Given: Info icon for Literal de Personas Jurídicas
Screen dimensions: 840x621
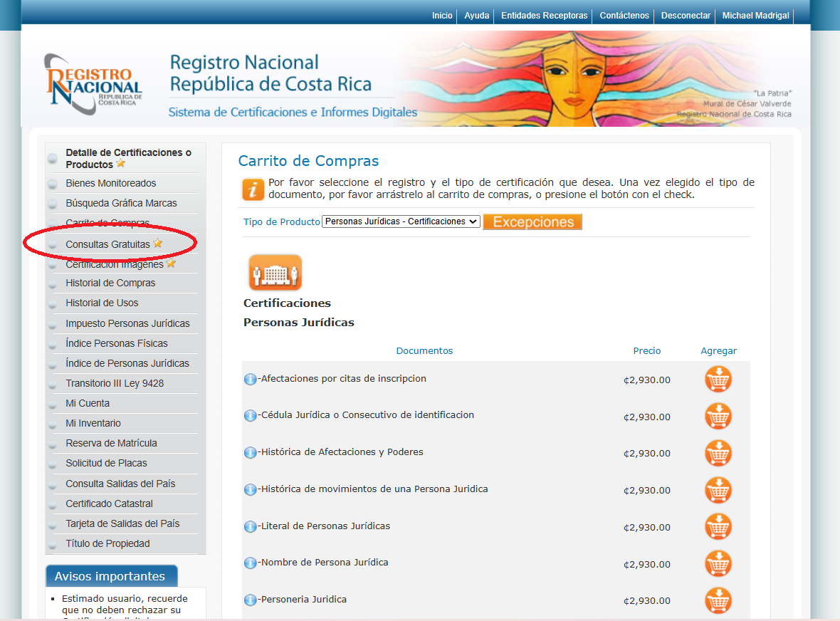Looking at the screenshot, I should click(x=250, y=527).
